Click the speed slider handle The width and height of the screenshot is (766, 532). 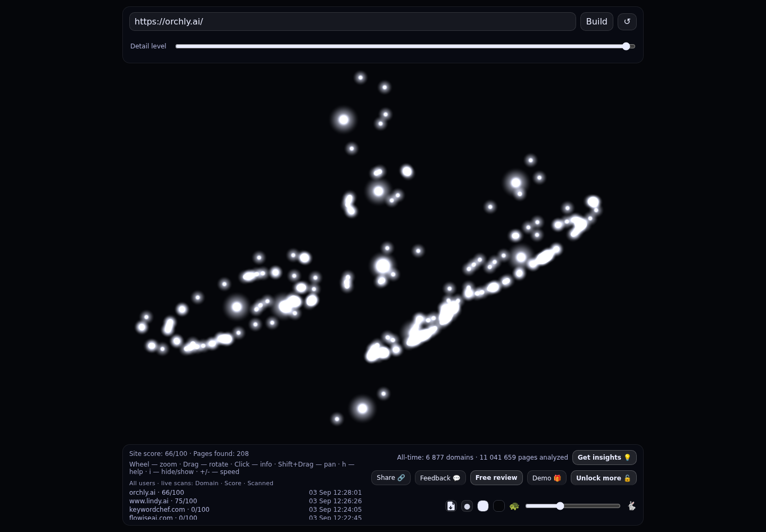click(x=560, y=506)
